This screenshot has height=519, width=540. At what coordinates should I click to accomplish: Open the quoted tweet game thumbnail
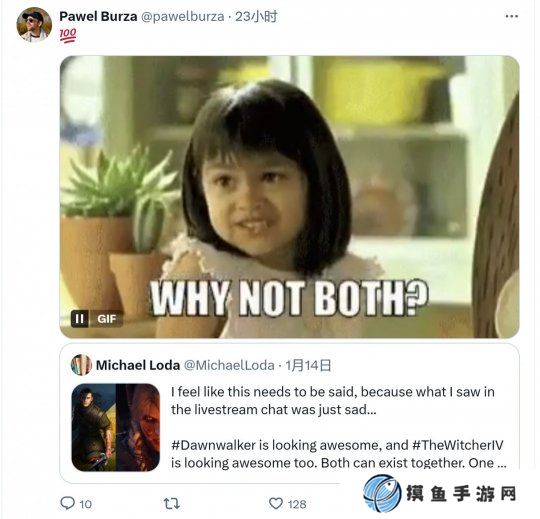click(116, 427)
